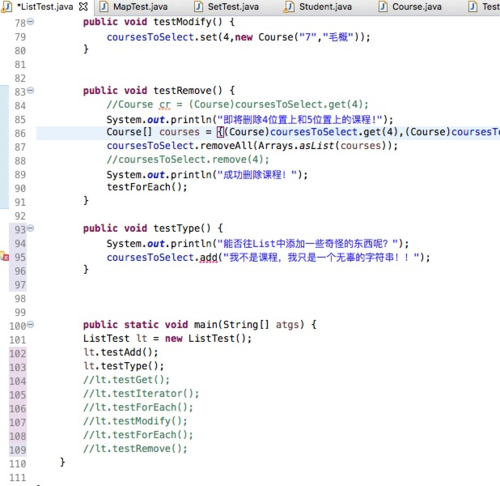Click commented lt.testGet() on line 104
The image size is (500, 486).
coord(126,380)
